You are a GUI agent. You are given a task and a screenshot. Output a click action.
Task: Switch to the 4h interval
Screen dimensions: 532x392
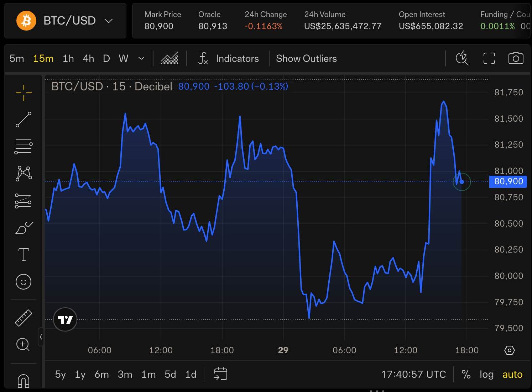(x=88, y=58)
